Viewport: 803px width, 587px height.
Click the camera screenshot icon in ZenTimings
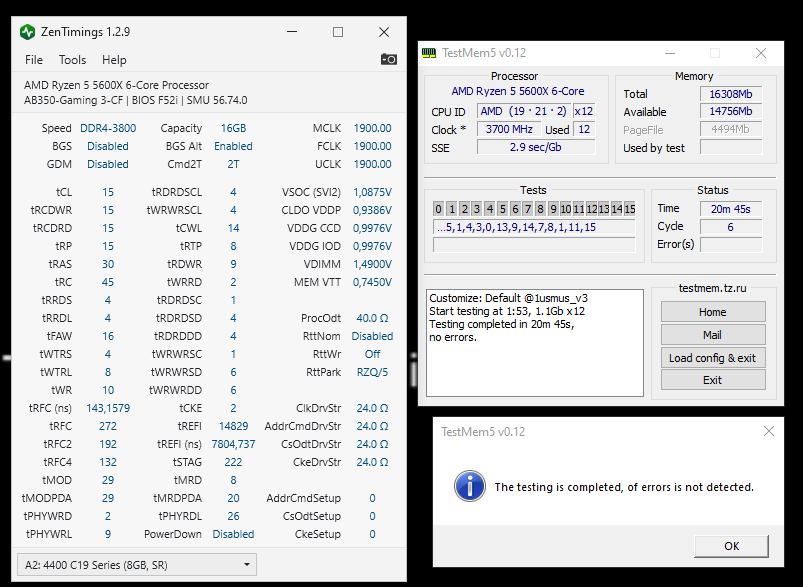click(x=389, y=59)
